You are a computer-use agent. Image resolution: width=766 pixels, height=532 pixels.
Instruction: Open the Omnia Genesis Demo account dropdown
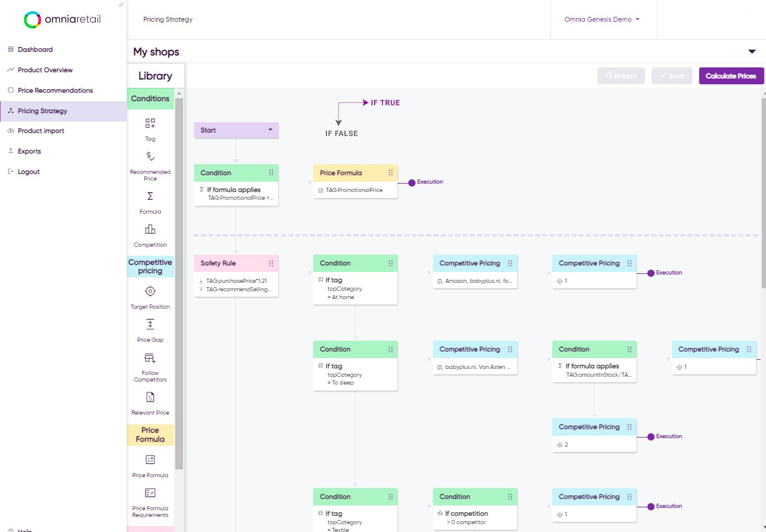pos(602,19)
